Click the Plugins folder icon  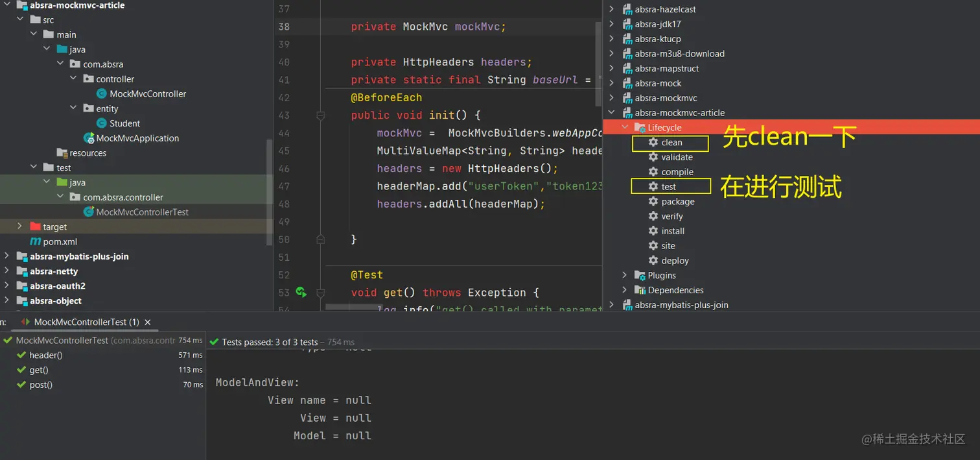pyautogui.click(x=640, y=275)
